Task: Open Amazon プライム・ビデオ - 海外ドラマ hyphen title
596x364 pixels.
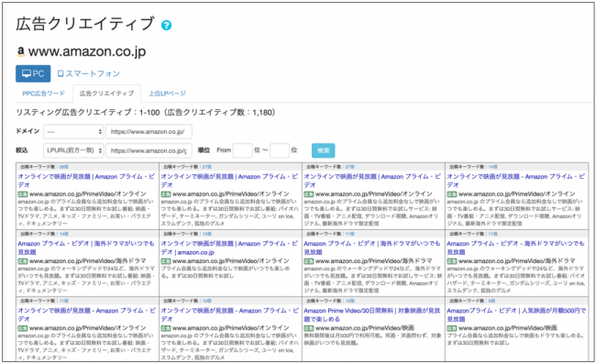Action: click(515, 248)
